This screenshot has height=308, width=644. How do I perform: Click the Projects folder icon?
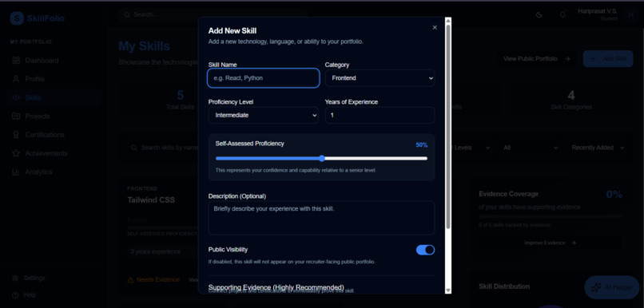(x=16, y=116)
